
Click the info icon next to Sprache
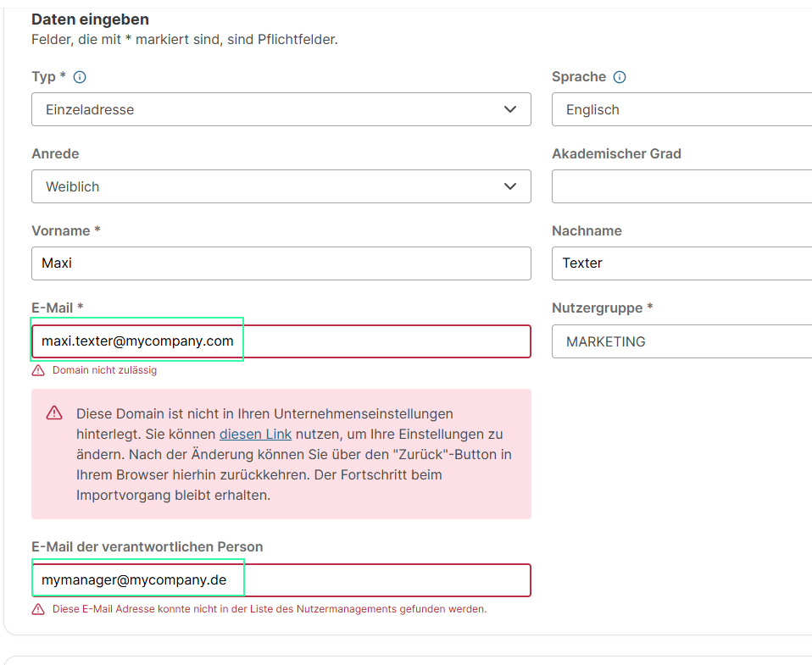click(620, 77)
